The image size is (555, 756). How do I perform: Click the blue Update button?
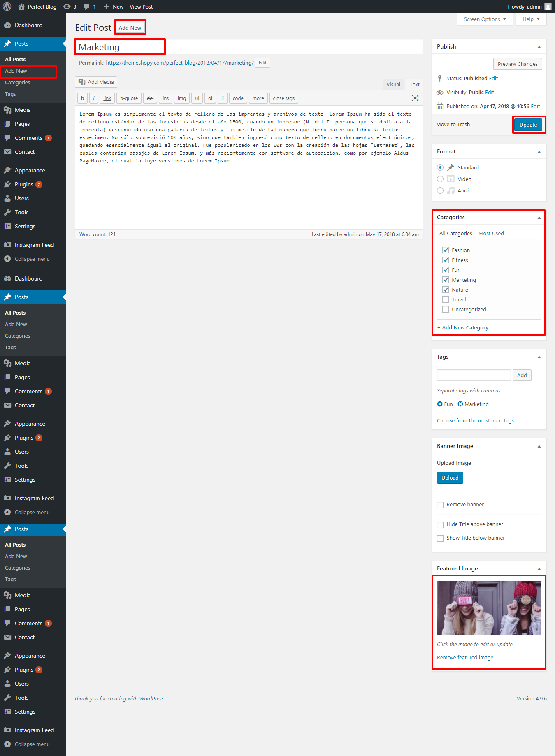click(528, 125)
